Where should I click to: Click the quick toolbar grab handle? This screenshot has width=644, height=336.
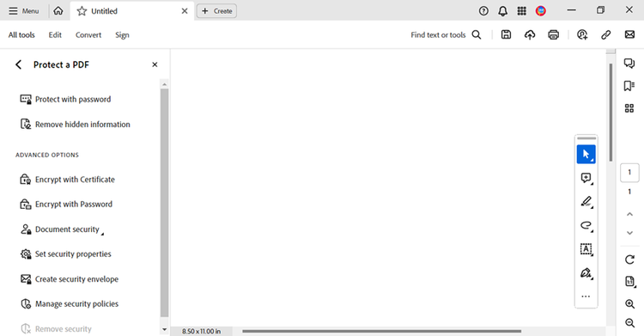click(586, 138)
